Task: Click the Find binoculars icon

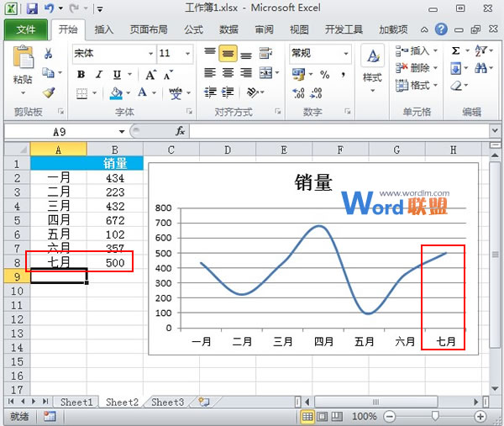Action: [480, 68]
